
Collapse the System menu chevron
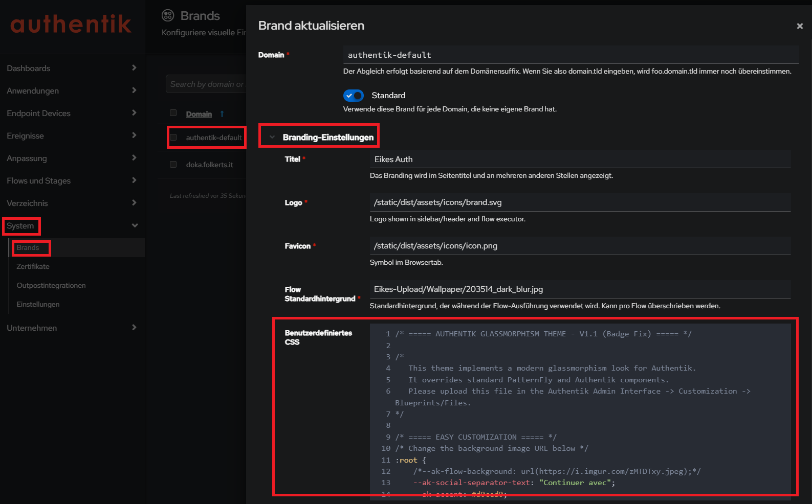pos(135,225)
